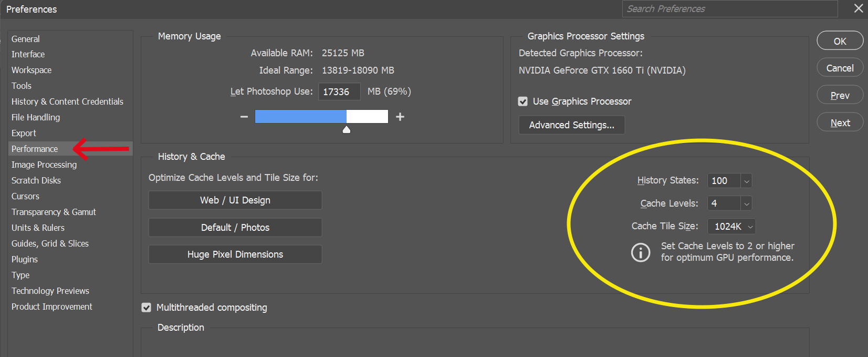
Task: Disable the Use Graphics Processor checkbox
Action: coord(523,101)
